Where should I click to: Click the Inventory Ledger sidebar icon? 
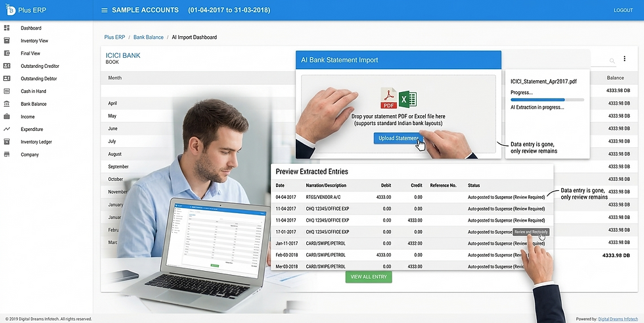tap(7, 142)
